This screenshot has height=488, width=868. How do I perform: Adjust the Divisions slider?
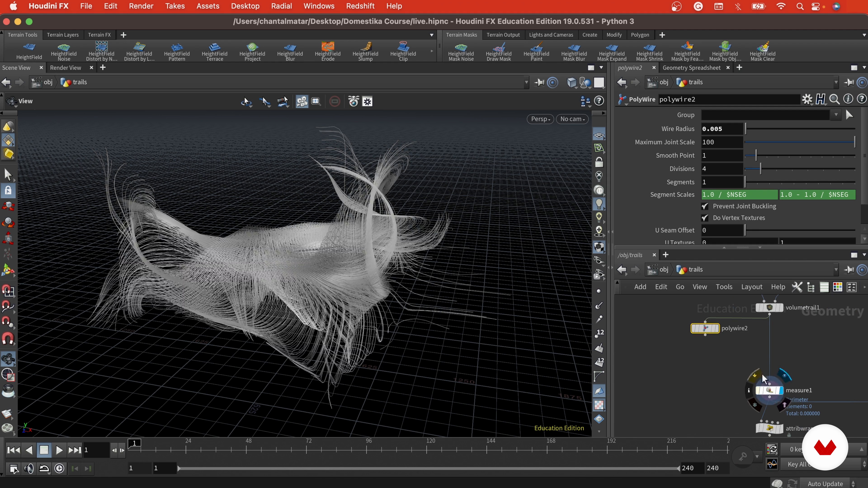[800, 169]
